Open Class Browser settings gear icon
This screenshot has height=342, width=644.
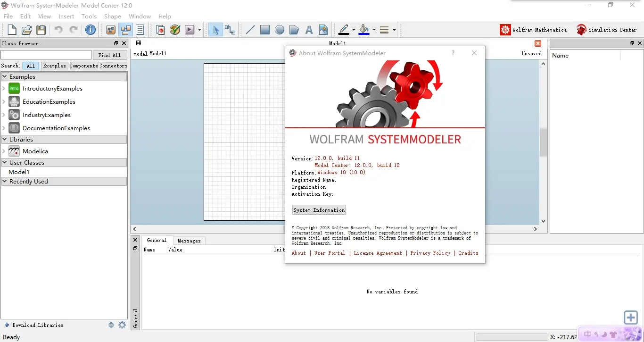coord(122,325)
